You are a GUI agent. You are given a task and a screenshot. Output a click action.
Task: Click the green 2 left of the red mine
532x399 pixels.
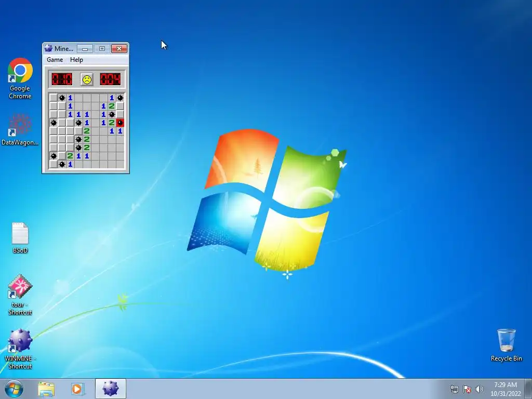pyautogui.click(x=112, y=123)
